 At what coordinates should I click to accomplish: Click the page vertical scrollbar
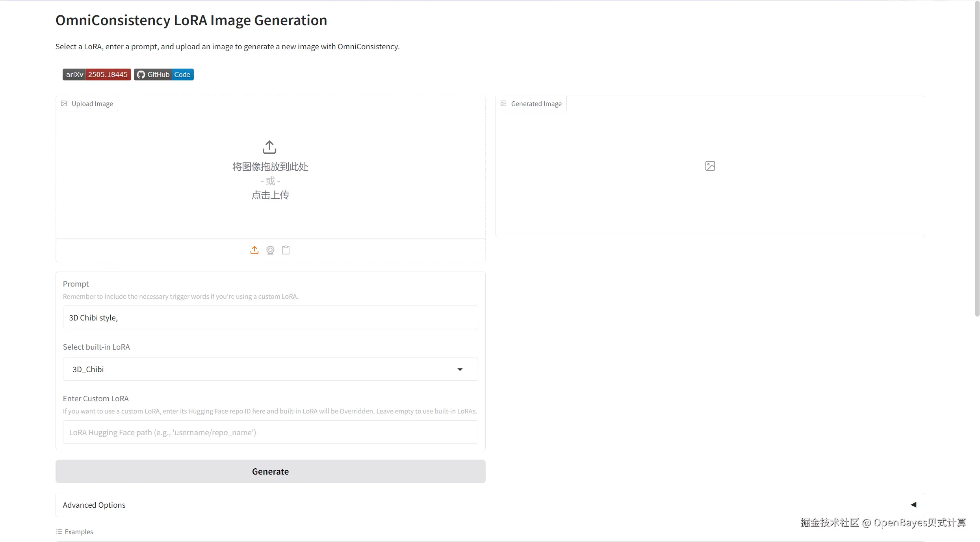977,158
